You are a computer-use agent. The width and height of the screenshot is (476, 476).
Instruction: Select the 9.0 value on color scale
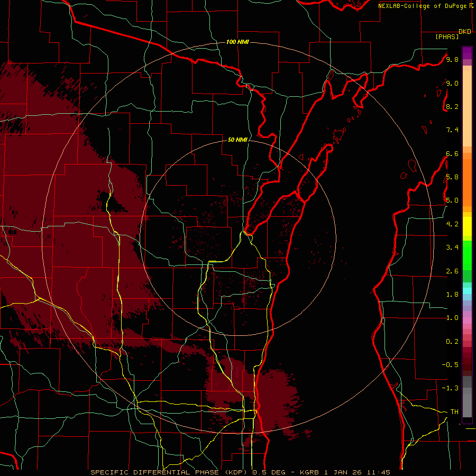[452, 83]
